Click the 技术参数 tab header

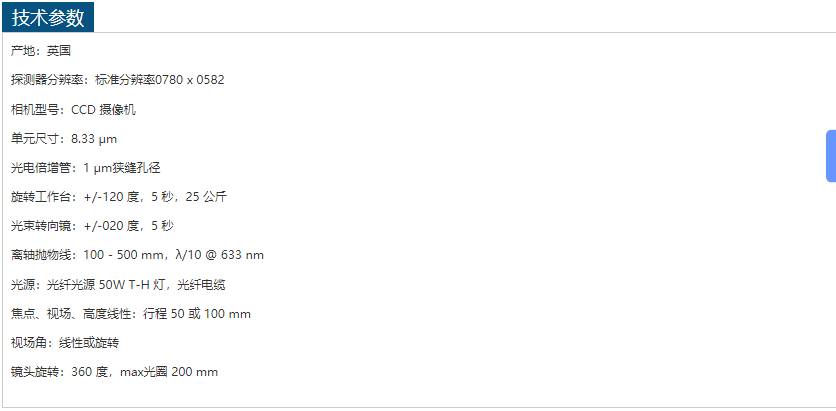48,18
